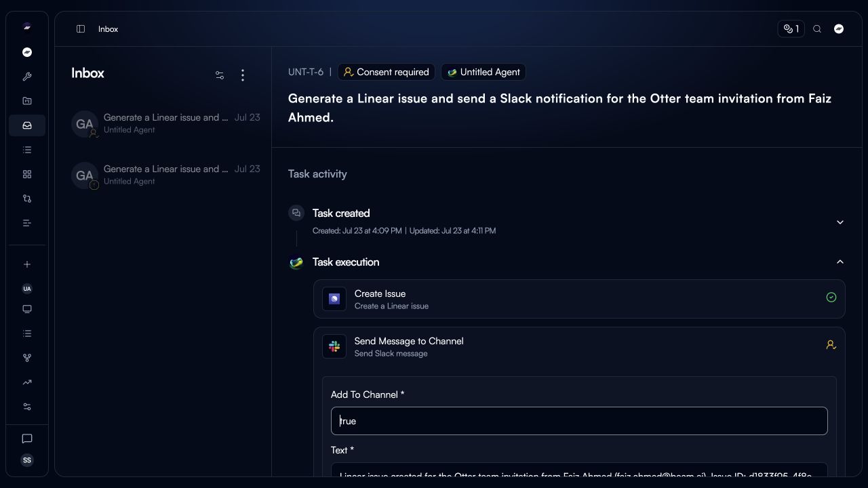Click the logo icon at top of sidebar
The height and width of the screenshot is (488, 868).
point(27,27)
